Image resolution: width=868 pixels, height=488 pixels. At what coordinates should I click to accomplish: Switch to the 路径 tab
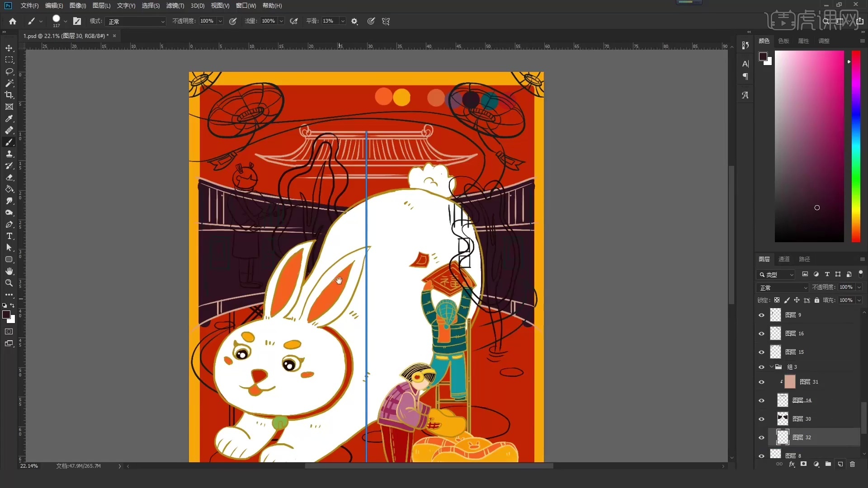(804, 259)
